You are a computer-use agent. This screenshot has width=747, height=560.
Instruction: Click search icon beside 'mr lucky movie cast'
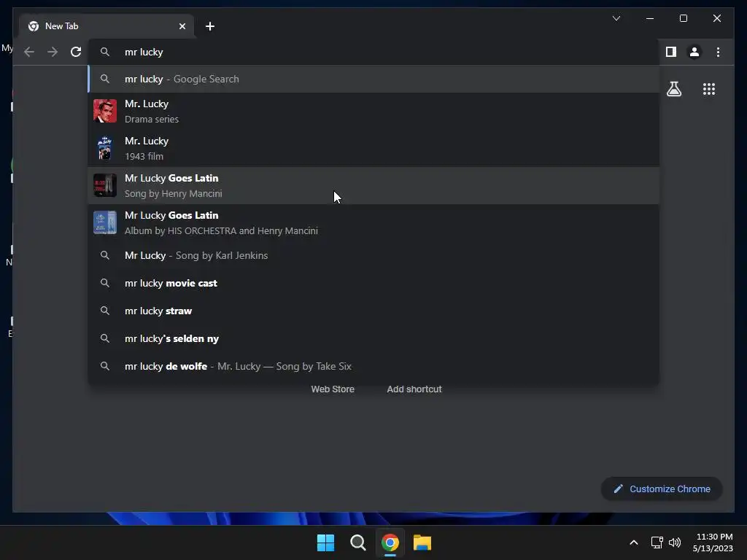(105, 283)
